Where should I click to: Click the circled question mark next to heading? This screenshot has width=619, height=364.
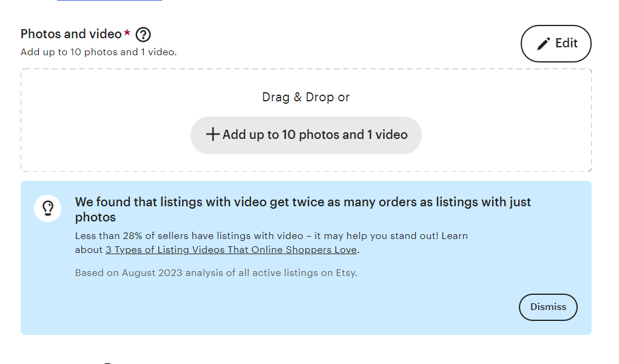point(143,35)
